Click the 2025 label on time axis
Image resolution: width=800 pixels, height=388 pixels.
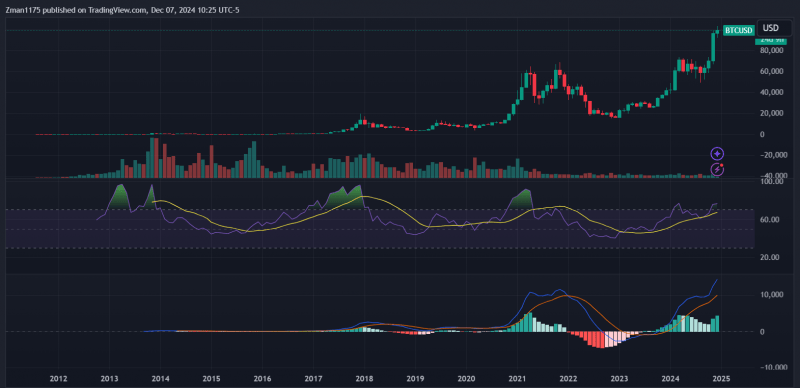(x=721, y=378)
